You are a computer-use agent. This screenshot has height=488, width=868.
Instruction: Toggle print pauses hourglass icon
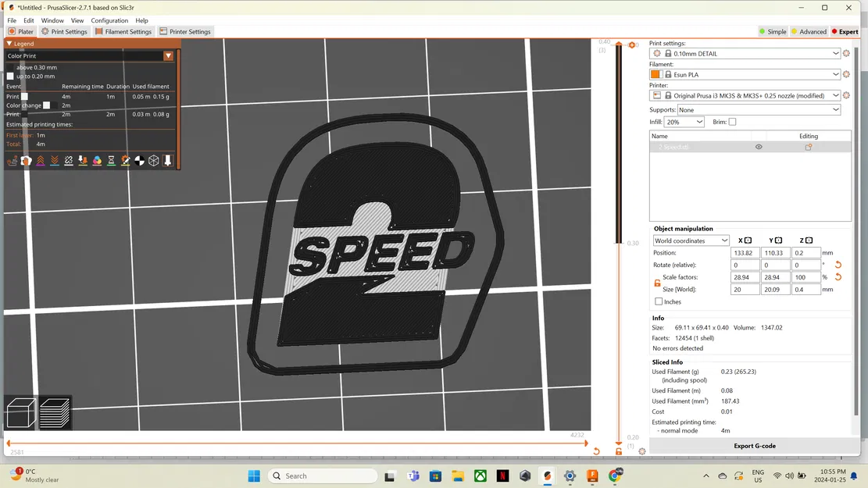point(111,160)
